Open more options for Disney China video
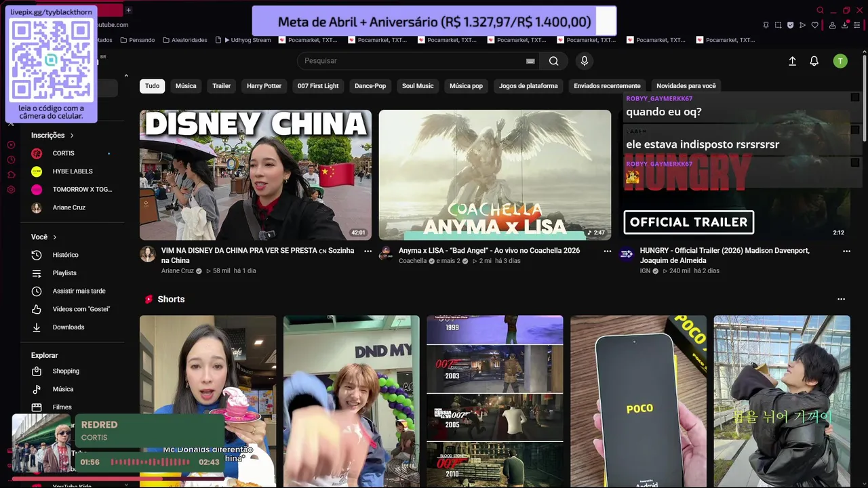 point(368,251)
